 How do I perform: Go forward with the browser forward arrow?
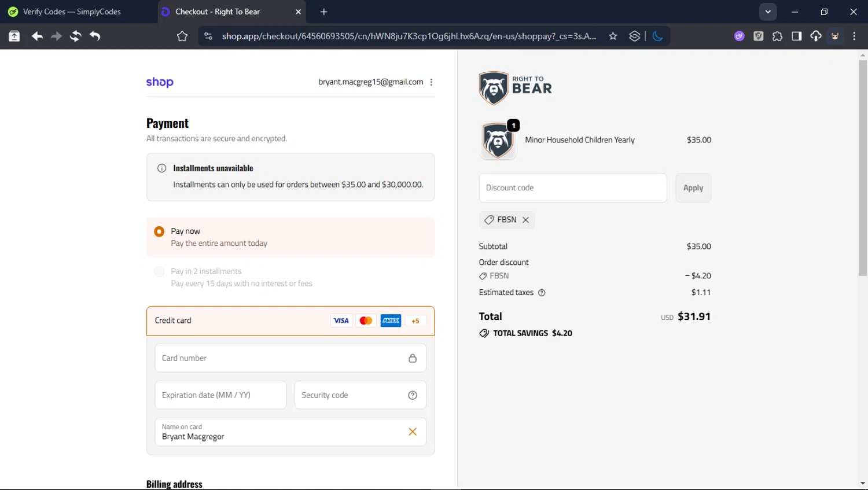coord(56,36)
